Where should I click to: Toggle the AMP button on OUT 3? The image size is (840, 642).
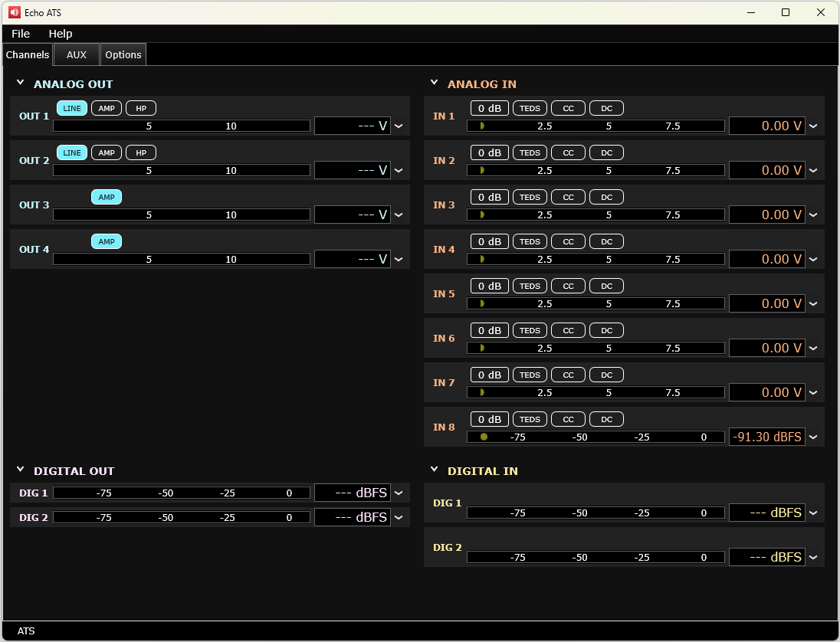(x=107, y=198)
